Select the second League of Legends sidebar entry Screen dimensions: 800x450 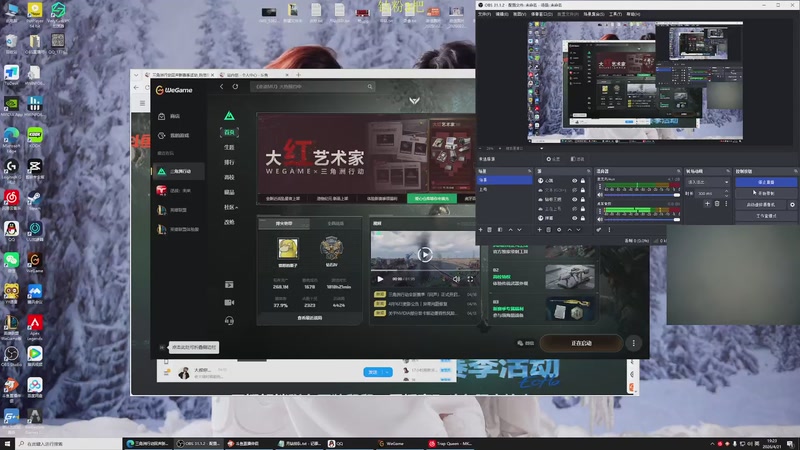[177, 229]
